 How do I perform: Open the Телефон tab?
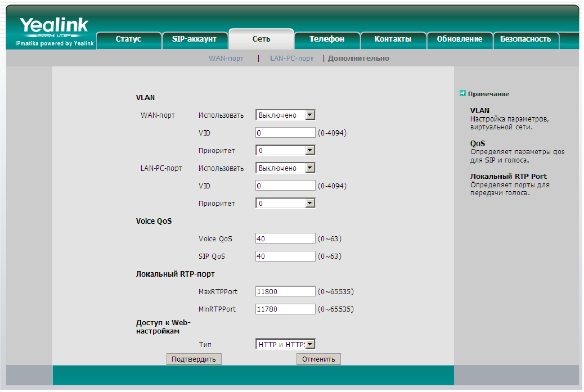point(327,39)
